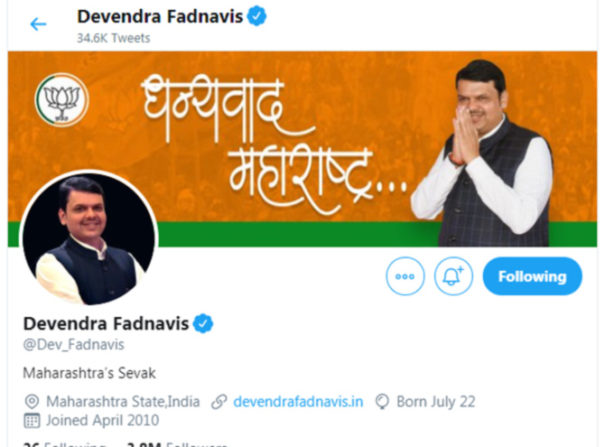Image resolution: width=605 pixels, height=447 pixels.
Task: Open the orange banner header image
Action: pyautogui.click(x=302, y=148)
